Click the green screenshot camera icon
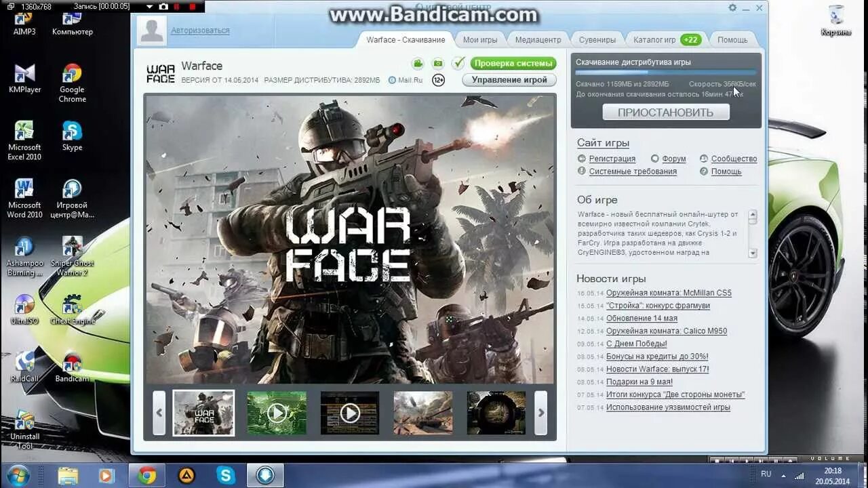 pyautogui.click(x=438, y=63)
